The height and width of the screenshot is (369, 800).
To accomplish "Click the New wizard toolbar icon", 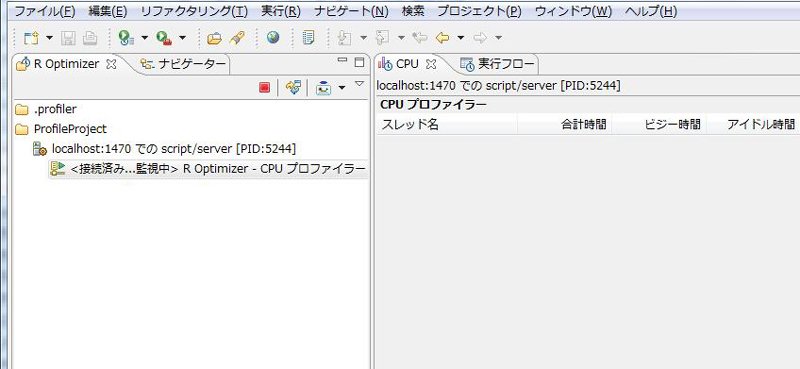I will [x=32, y=37].
